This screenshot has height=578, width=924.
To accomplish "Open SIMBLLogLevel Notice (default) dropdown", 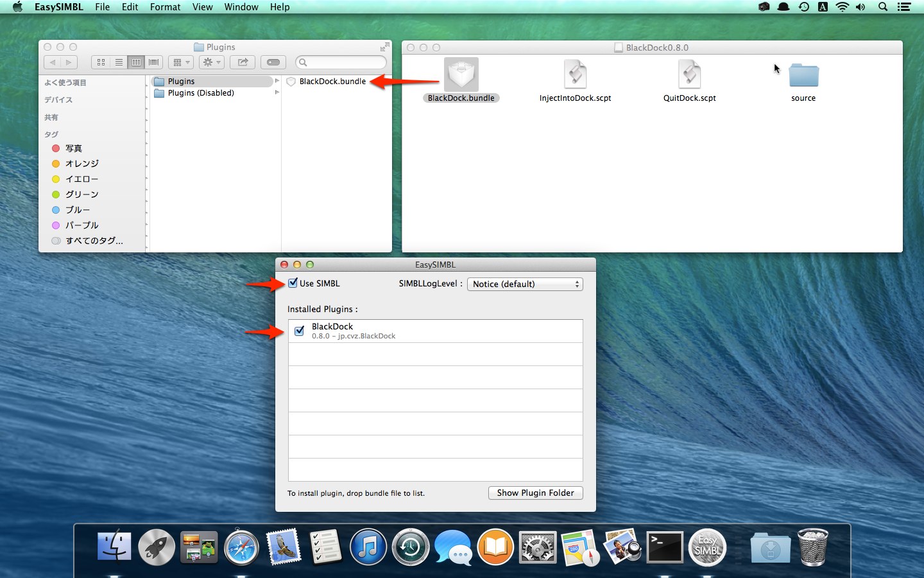I will [525, 284].
